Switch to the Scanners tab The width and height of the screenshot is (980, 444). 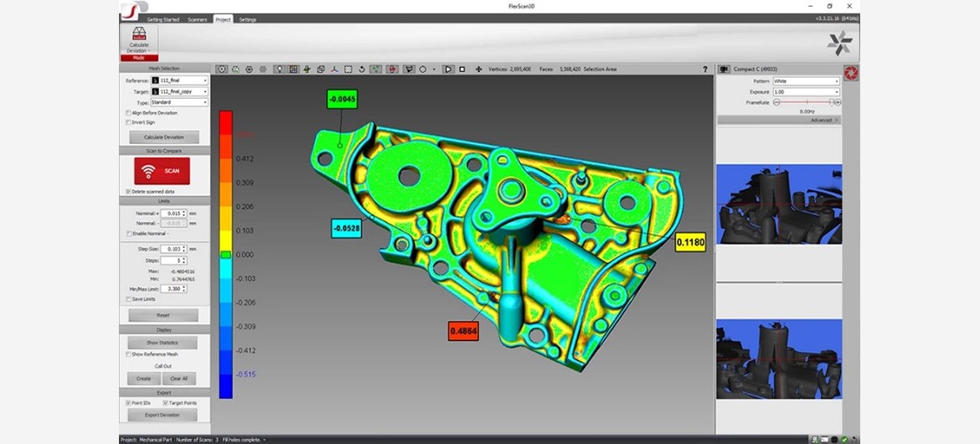coord(198,19)
